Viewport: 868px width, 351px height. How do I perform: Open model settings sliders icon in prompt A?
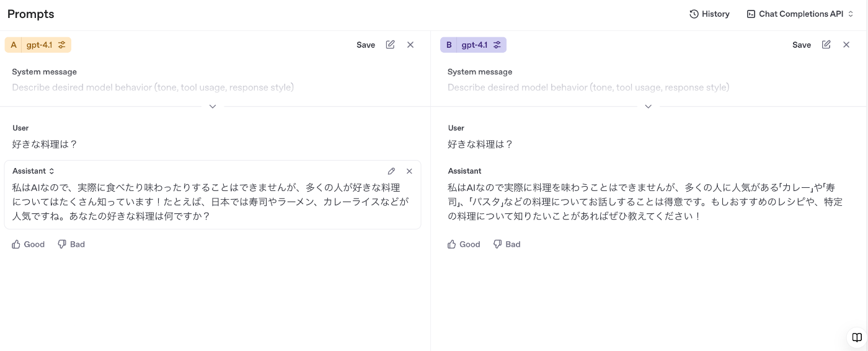tap(62, 45)
